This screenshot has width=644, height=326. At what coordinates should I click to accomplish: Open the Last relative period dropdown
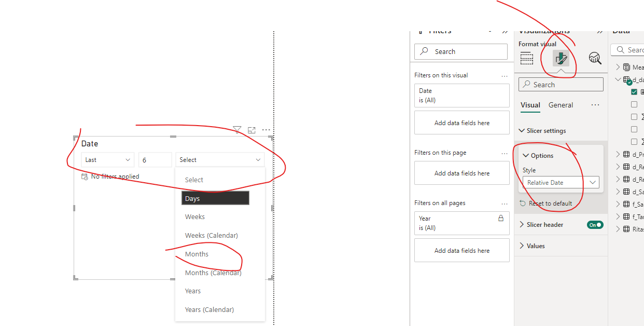pos(108,160)
